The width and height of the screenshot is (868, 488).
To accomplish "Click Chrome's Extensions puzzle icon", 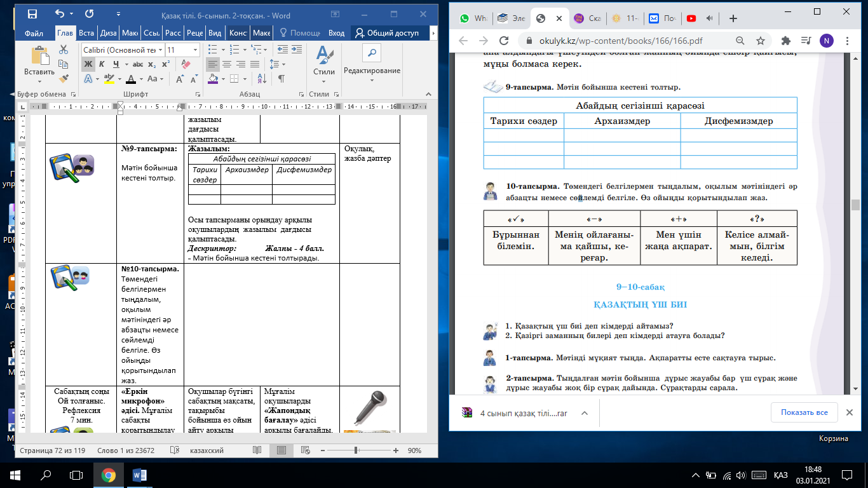I will point(786,41).
